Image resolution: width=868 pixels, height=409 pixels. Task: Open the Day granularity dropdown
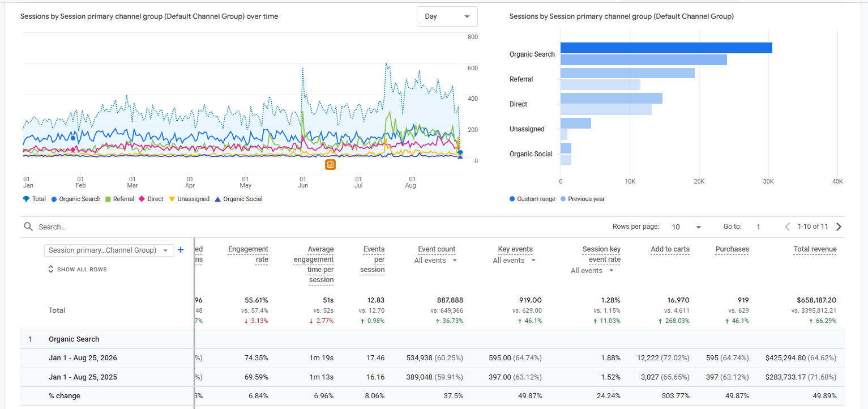[x=447, y=16]
